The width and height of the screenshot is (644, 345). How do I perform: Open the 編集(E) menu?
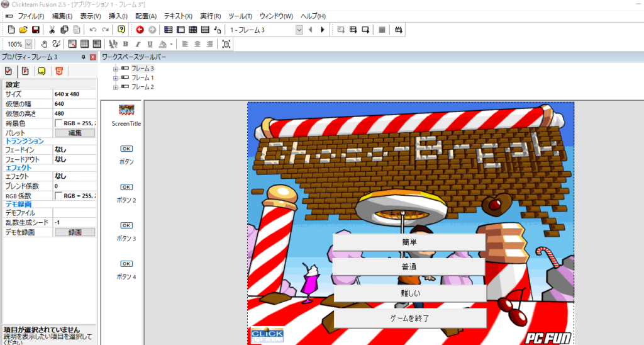(62, 16)
